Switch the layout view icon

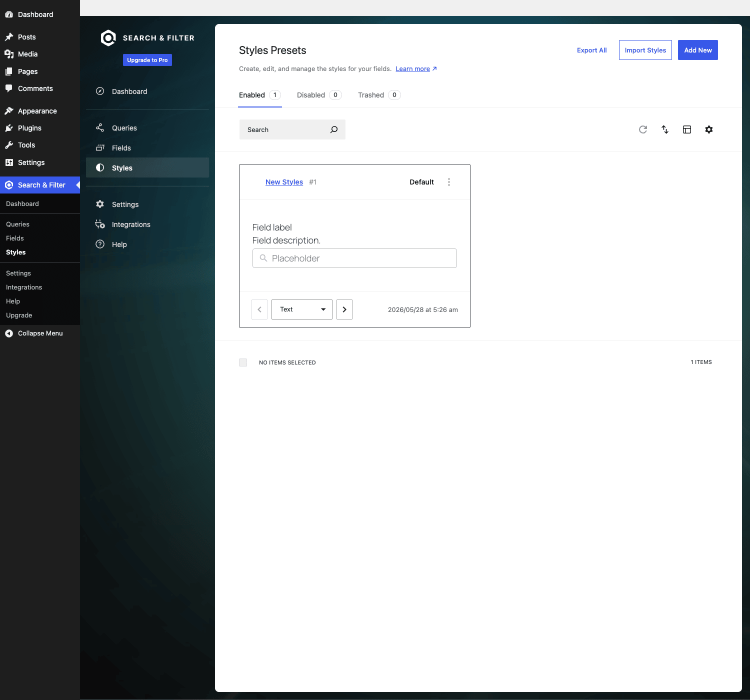(x=687, y=129)
